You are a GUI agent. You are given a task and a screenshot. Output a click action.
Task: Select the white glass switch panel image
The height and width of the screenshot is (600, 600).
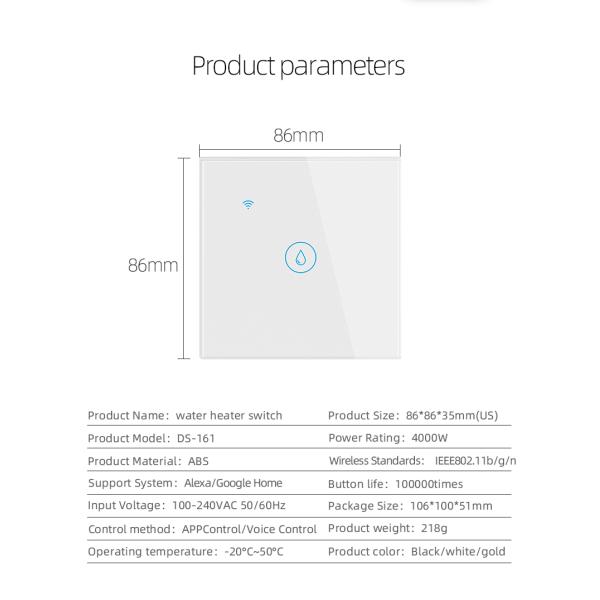300,300
